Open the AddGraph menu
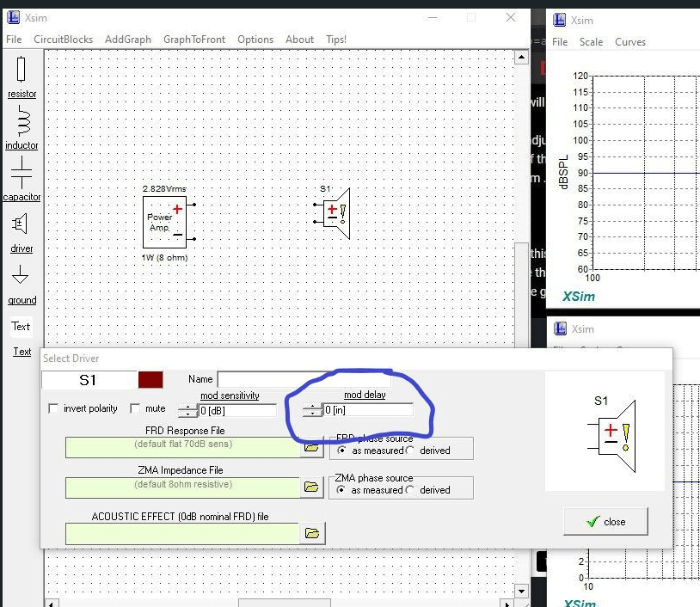This screenshot has height=607, width=700. coord(127,40)
